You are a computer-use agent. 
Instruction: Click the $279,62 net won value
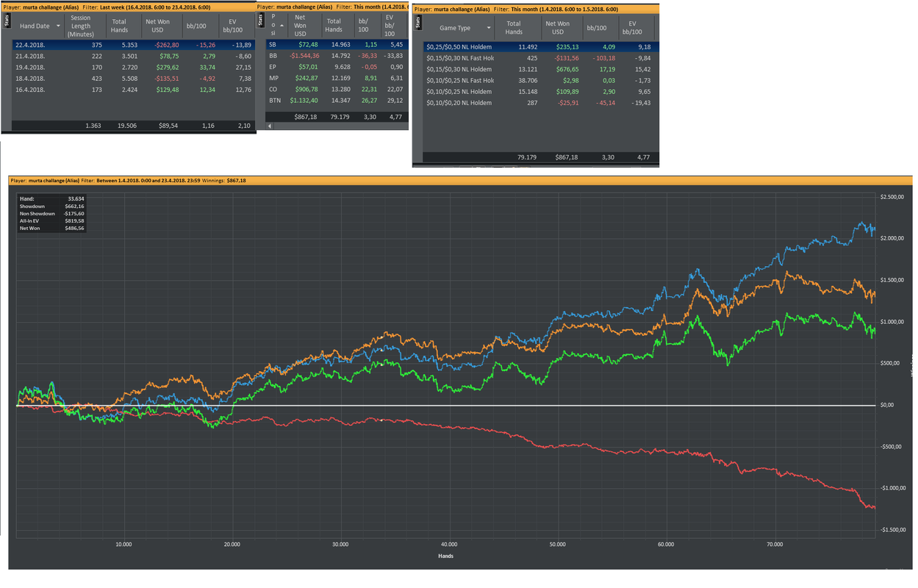pyautogui.click(x=166, y=67)
